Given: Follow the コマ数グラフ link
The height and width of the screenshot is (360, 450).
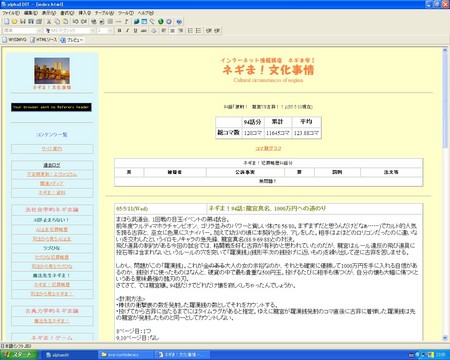Looking at the screenshot, I should [268, 148].
